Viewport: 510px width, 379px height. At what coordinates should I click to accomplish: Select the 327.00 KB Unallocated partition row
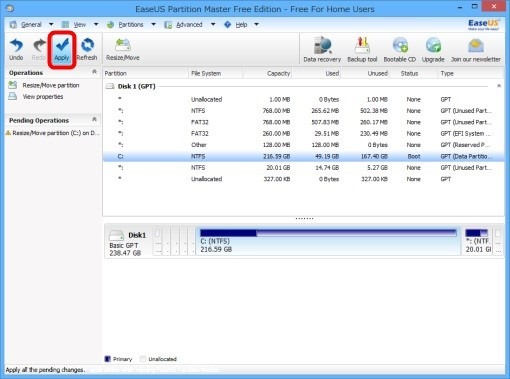point(303,179)
